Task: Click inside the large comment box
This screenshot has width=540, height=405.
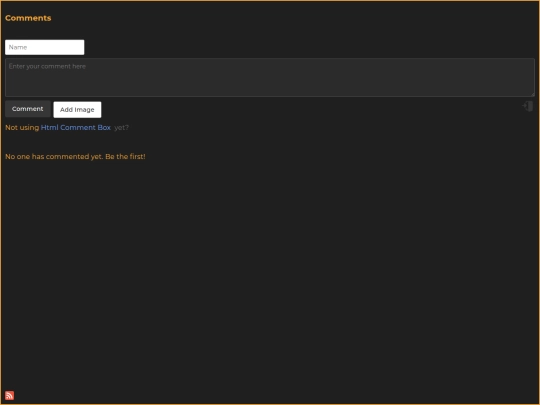Action: click(270, 77)
